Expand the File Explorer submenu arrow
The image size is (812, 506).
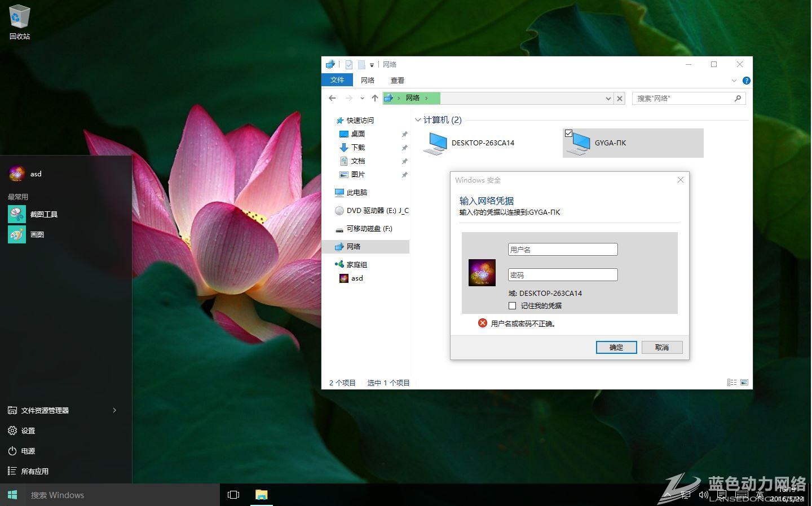pos(114,410)
